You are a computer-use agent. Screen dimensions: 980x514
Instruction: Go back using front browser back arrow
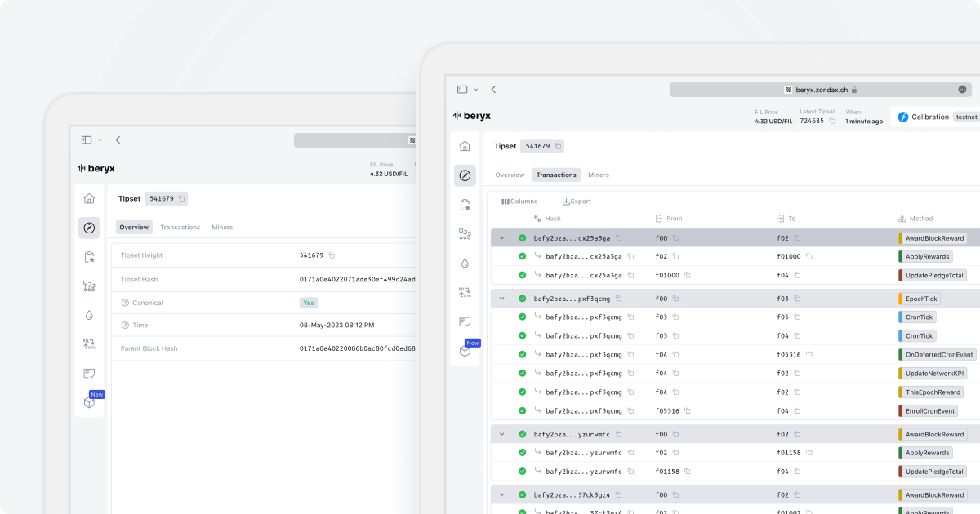(493, 90)
